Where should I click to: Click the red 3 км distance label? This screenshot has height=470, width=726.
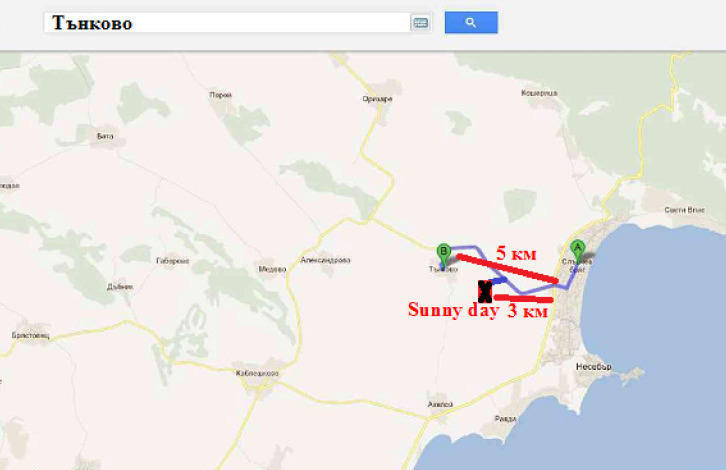[x=527, y=311]
